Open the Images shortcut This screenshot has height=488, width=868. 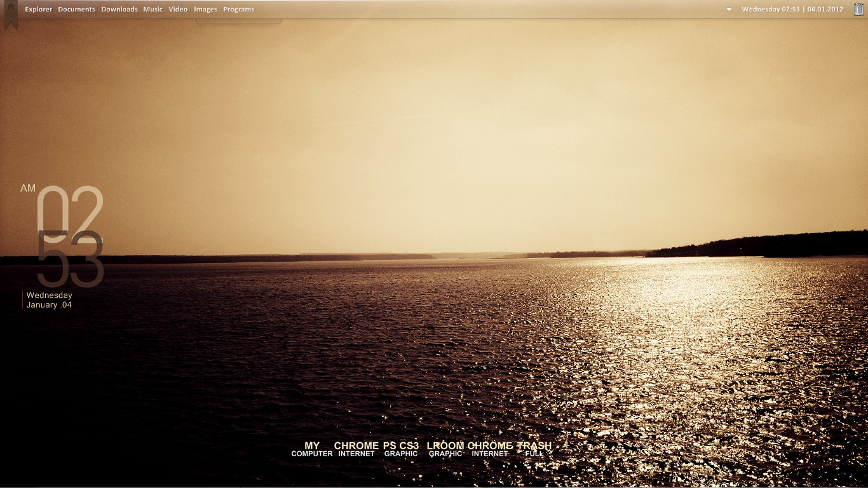pos(205,10)
